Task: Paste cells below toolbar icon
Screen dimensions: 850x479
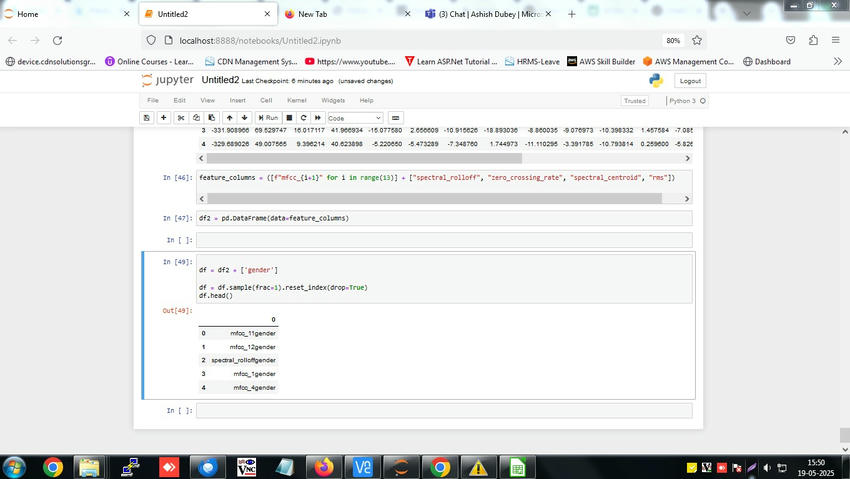Action: [x=211, y=118]
